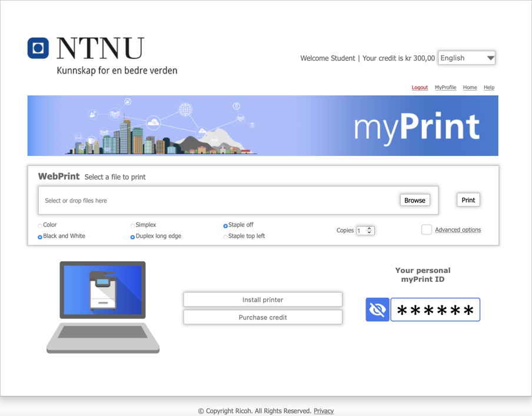Click the laptop with printer illustration
The width and height of the screenshot is (532, 416).
[103, 307]
